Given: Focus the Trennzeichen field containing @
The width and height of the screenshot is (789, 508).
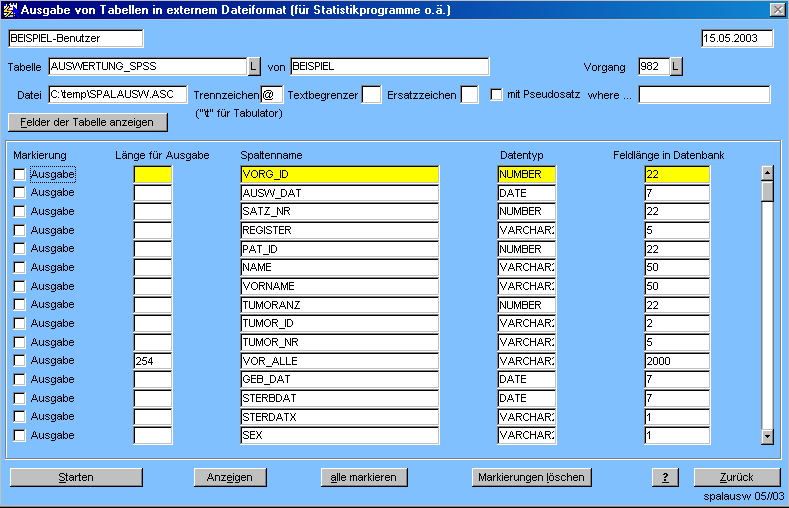Looking at the screenshot, I should [272, 95].
